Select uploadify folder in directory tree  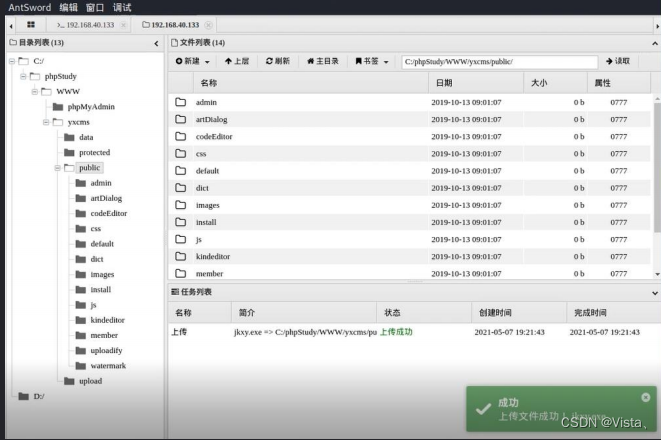pos(106,351)
